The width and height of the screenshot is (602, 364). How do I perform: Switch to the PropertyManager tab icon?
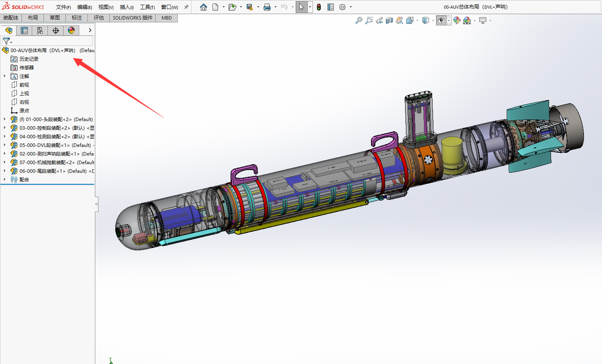point(24,31)
